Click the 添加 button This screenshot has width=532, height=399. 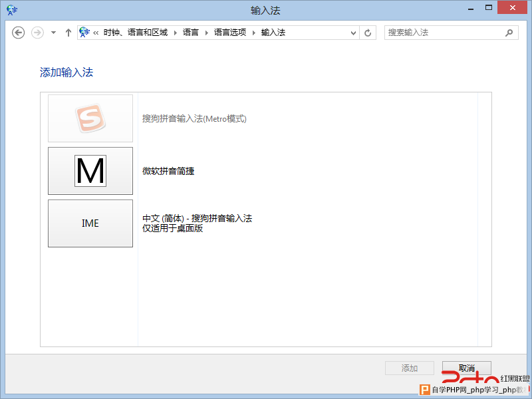click(x=410, y=368)
